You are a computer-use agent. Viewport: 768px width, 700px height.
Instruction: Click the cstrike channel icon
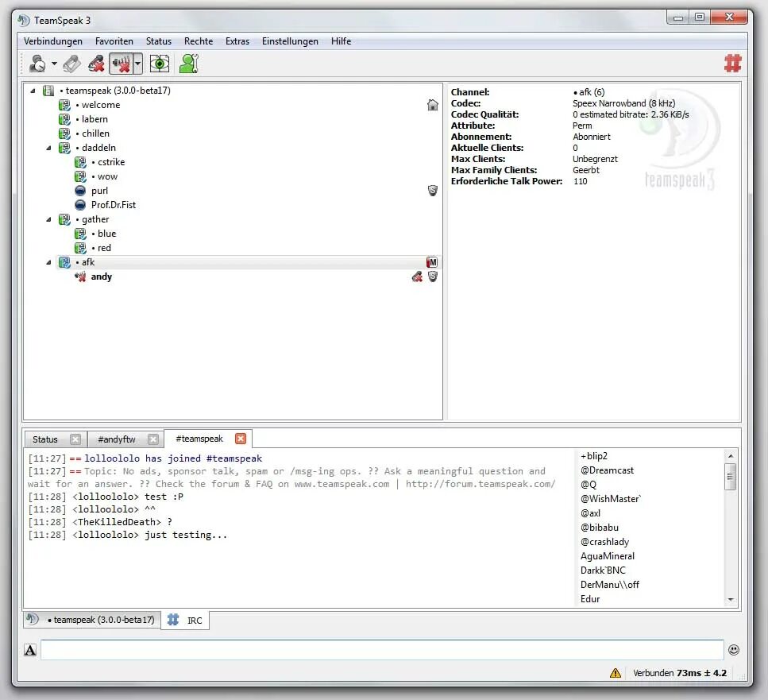click(80, 162)
